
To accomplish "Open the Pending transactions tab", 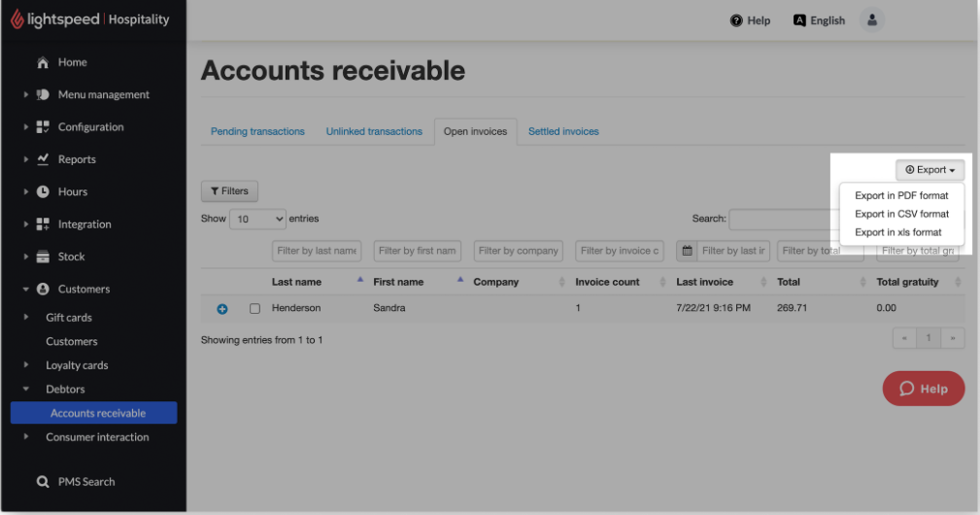I will [x=257, y=132].
